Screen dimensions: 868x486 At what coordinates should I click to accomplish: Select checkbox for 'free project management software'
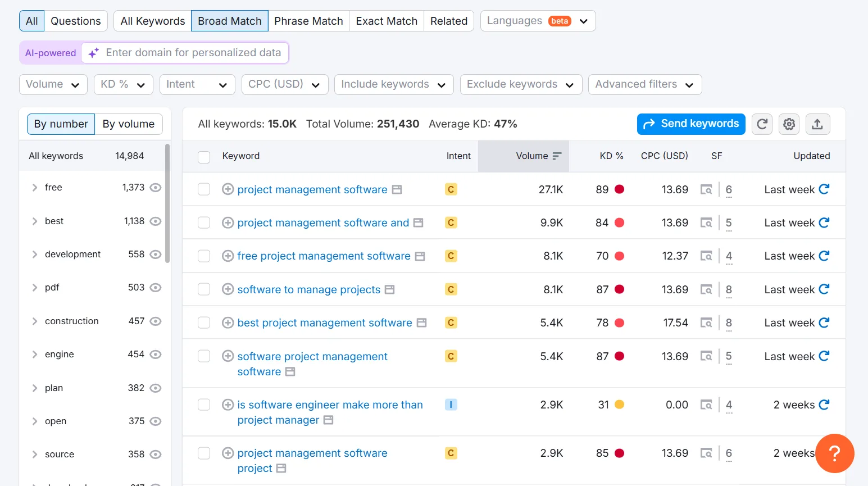pos(204,256)
